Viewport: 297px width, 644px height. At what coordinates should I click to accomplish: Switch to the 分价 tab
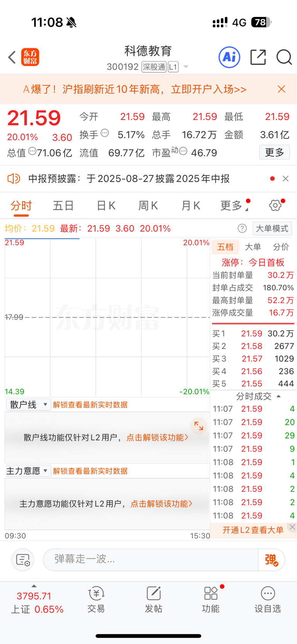tap(281, 247)
